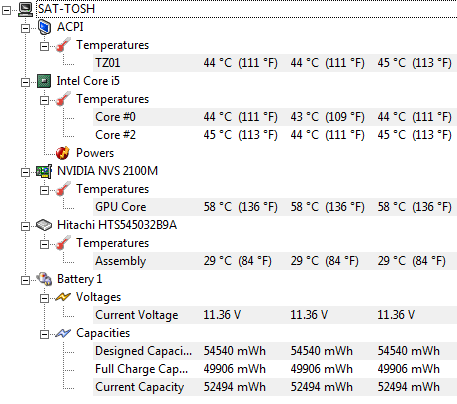Click the Battery 1 icon
Viewport: 457px width, 404px height.
point(44,279)
